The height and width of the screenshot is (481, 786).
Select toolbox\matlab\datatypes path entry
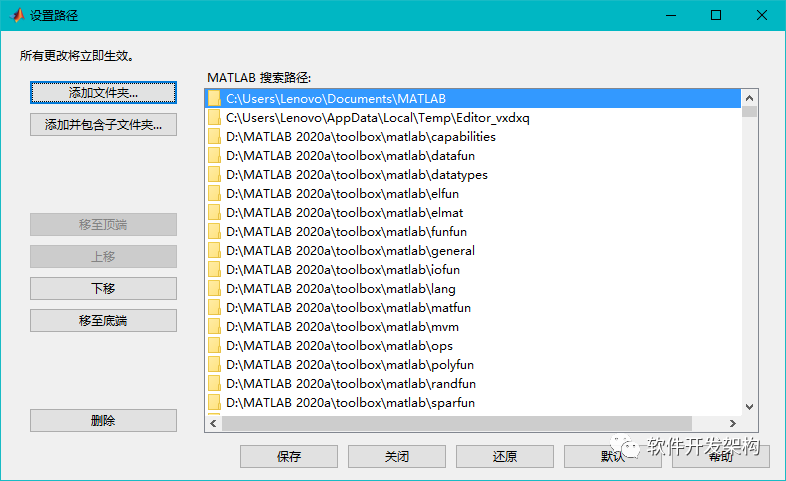click(x=473, y=175)
